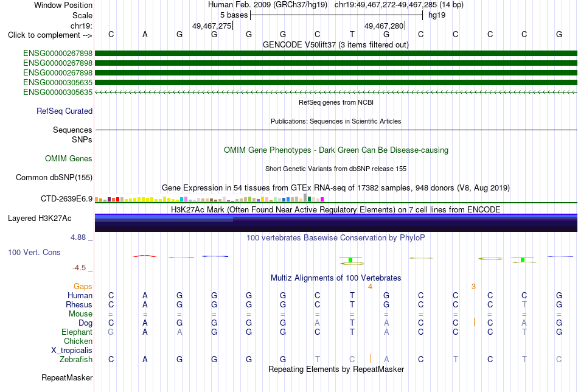The height and width of the screenshot is (392, 578).
Task: Click the chr19:49,467,272-49,467,285 (14 bp) header text
Action: tap(399, 5)
